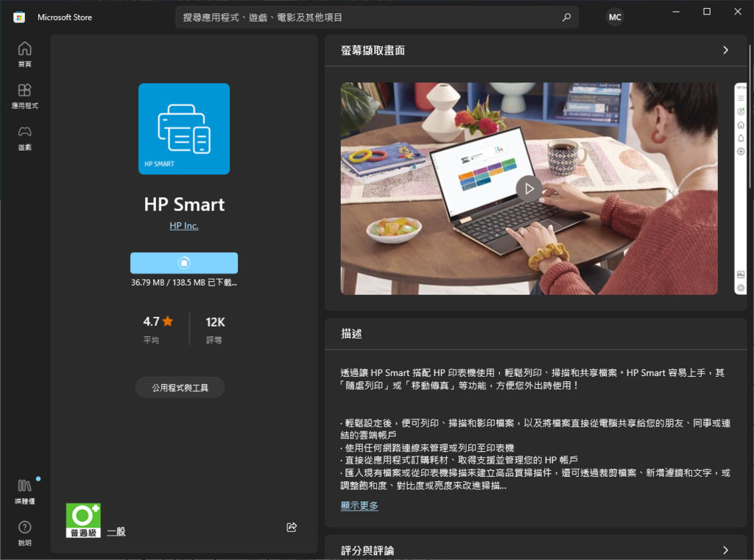Viewport: 754px width, 560px height.
Task: Click the 一般 rating link
Action: click(x=116, y=531)
